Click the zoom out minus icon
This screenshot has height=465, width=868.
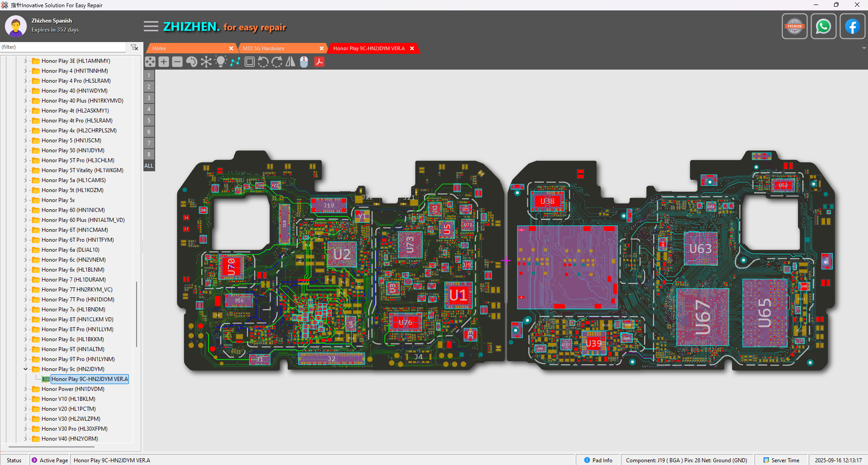click(177, 62)
